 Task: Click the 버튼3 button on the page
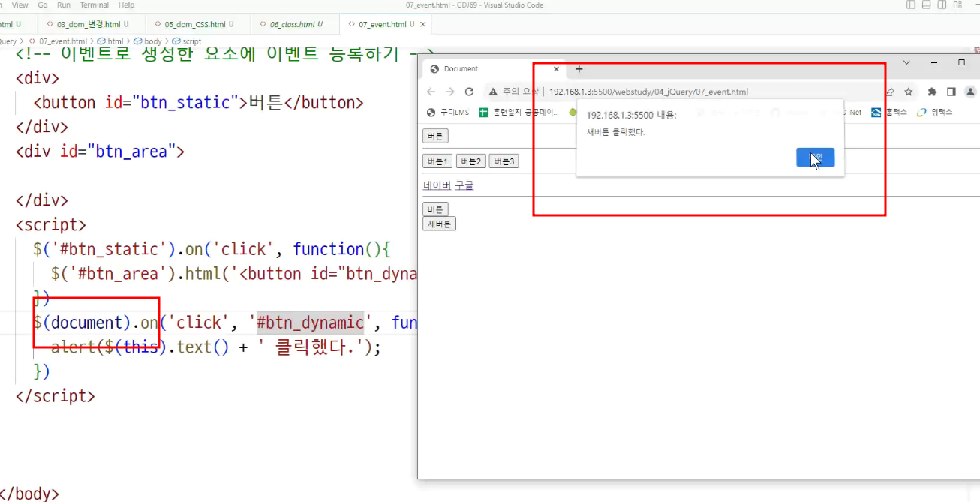pyautogui.click(x=504, y=161)
